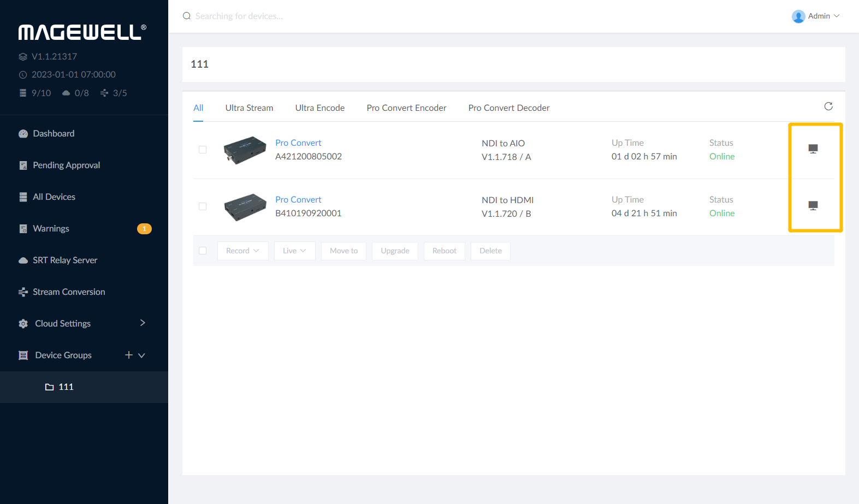The width and height of the screenshot is (859, 504).
Task: Select checkbox for NDI to HDMI device
Action: click(203, 206)
